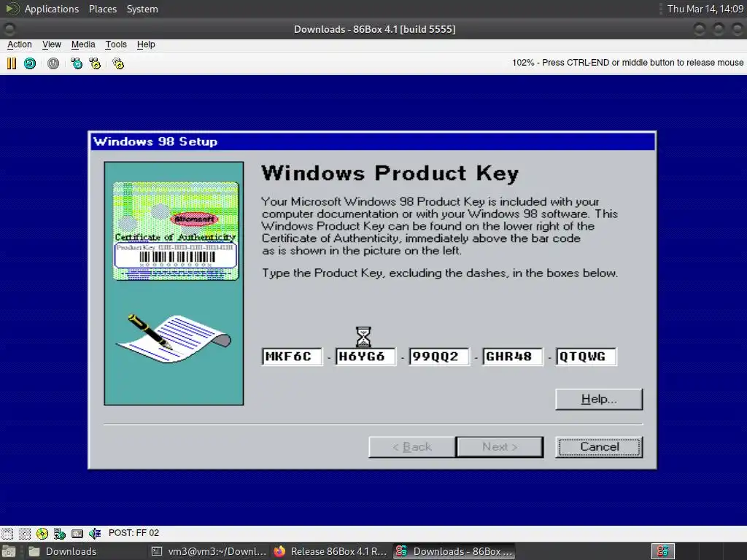
Task: Click the CD-ROM disc status icon
Action: pyautogui.click(x=42, y=533)
